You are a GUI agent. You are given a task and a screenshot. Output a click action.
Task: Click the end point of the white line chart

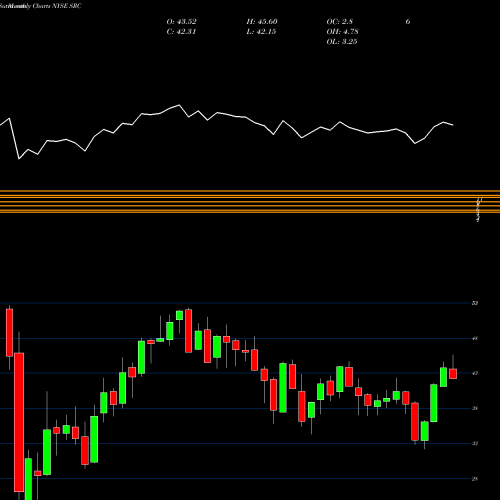453,125
